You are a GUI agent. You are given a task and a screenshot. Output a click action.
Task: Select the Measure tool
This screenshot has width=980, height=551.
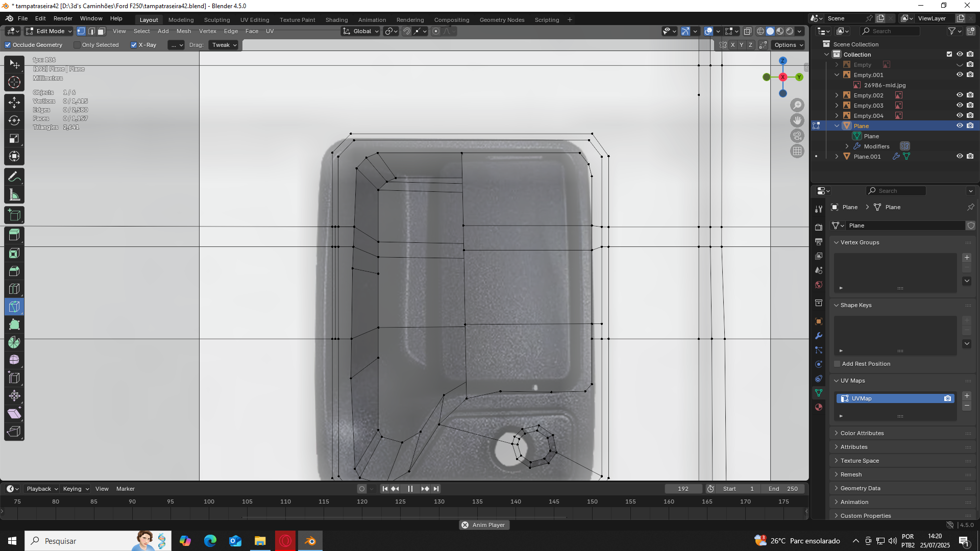click(14, 195)
